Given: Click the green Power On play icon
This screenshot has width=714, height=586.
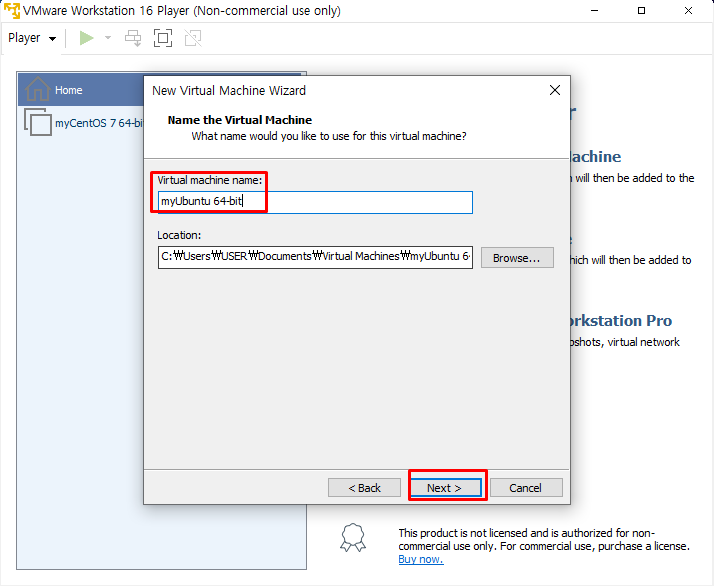Looking at the screenshot, I should (x=86, y=38).
